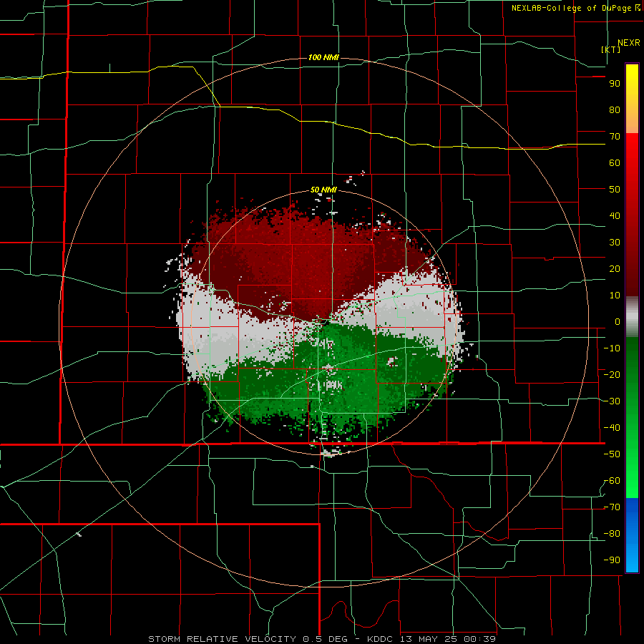Viewport: 644px width, 644px height.
Task: Select the -30 value on velocity scale
Action: tap(612, 401)
